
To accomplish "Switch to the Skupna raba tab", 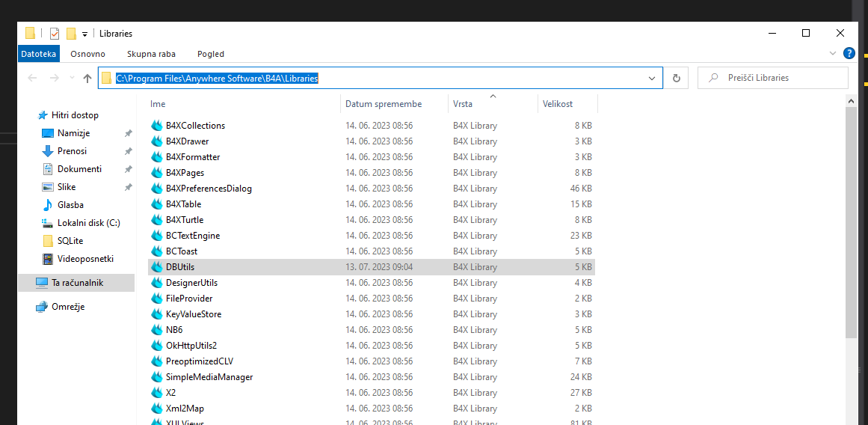I will [151, 54].
